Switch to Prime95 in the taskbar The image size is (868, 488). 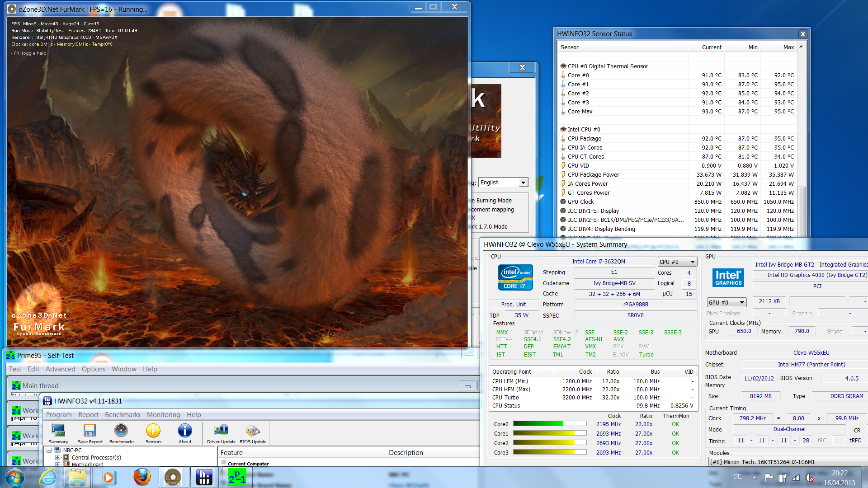click(237, 477)
